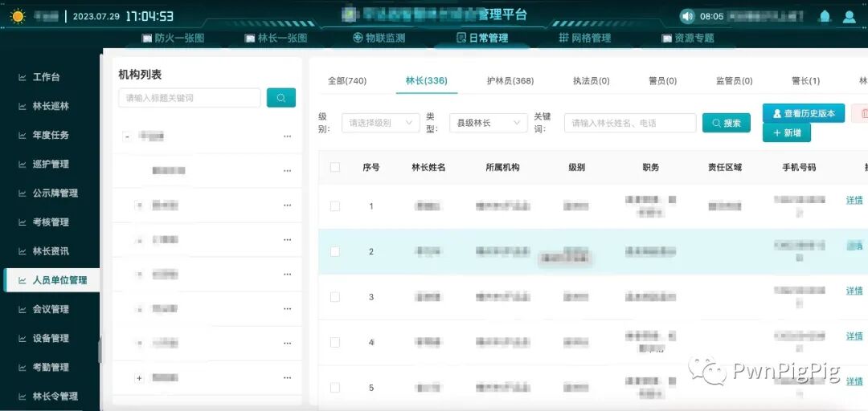Viewport: 868px width, 411px height.
Task: Click the sun weather icon
Action: point(18,16)
